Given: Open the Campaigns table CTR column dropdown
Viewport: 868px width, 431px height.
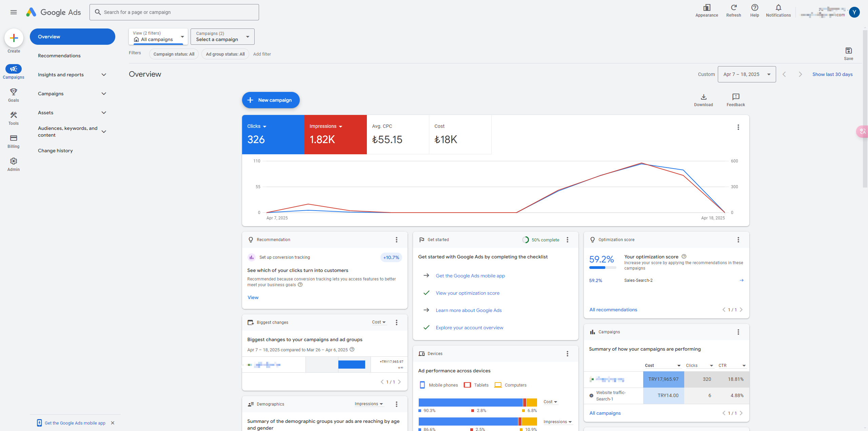Looking at the screenshot, I should coord(732,366).
